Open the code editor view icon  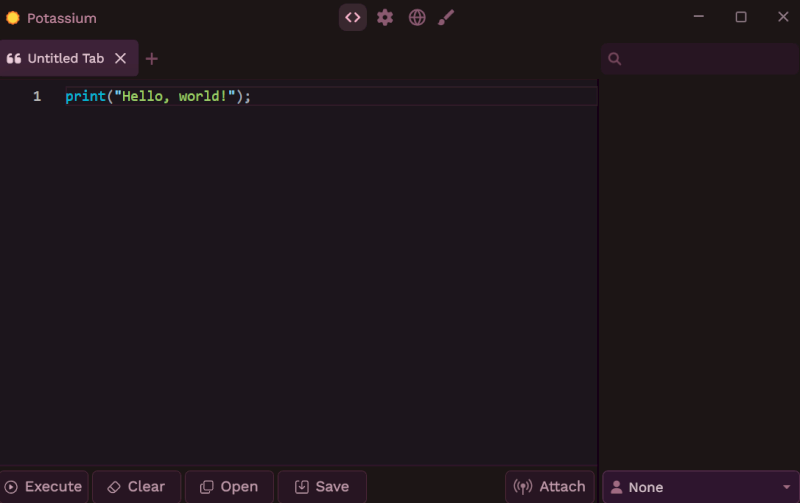coord(353,17)
